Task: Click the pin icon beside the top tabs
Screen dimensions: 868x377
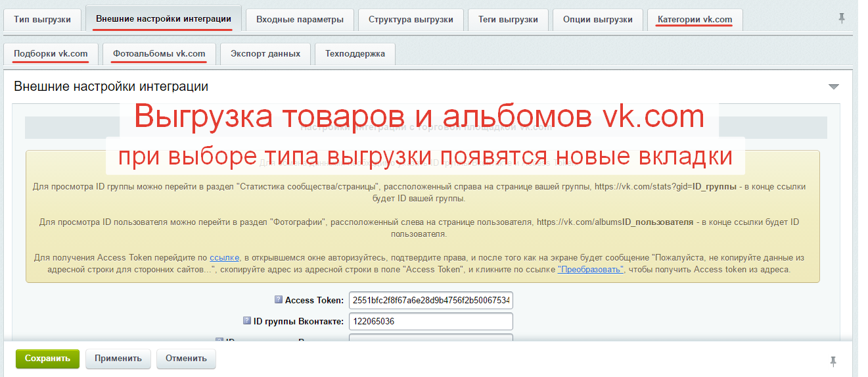Action: [842, 18]
